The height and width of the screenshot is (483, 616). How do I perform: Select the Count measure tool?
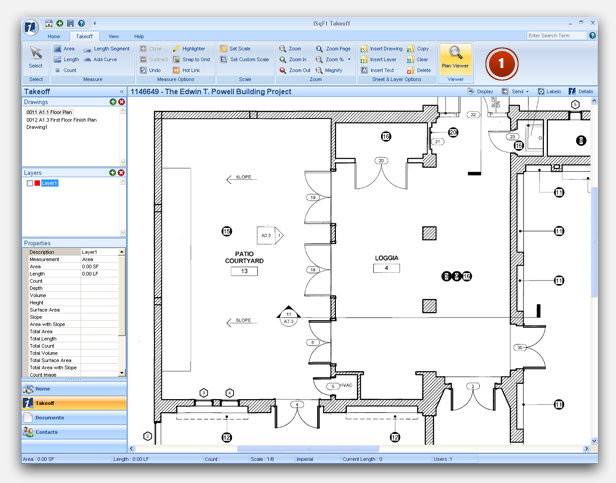click(x=66, y=70)
